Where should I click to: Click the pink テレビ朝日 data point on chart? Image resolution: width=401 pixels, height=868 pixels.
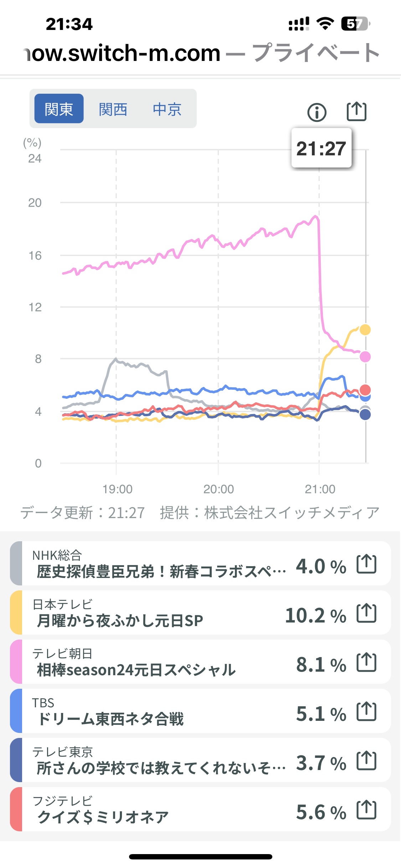click(x=365, y=357)
